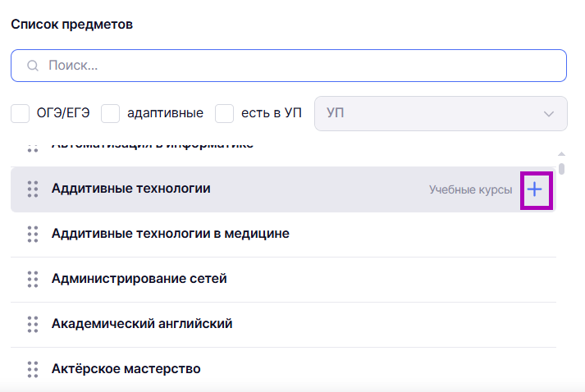This screenshot has width=585, height=392.
Task: Click the Список предметов heading
Action: (71, 25)
